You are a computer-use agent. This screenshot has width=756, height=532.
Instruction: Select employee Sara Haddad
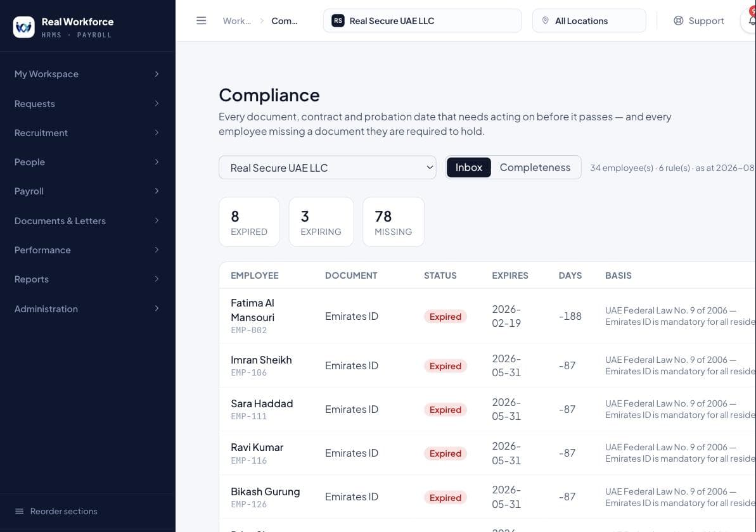[x=262, y=403]
